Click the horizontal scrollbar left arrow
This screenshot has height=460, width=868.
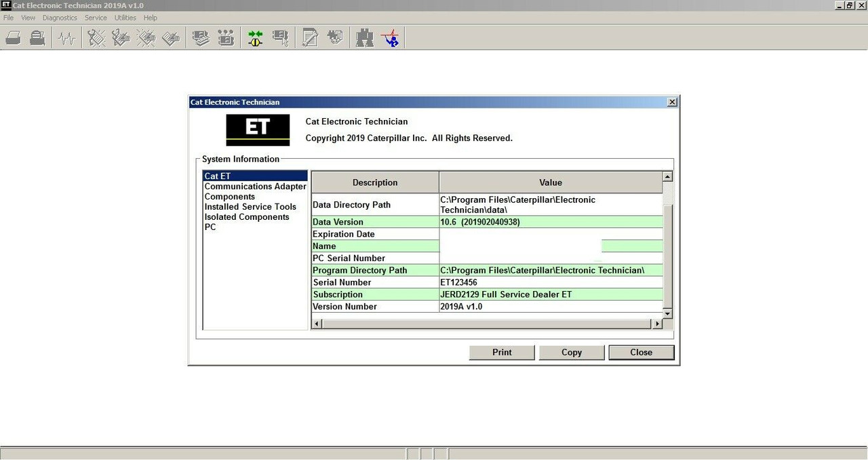pos(317,324)
